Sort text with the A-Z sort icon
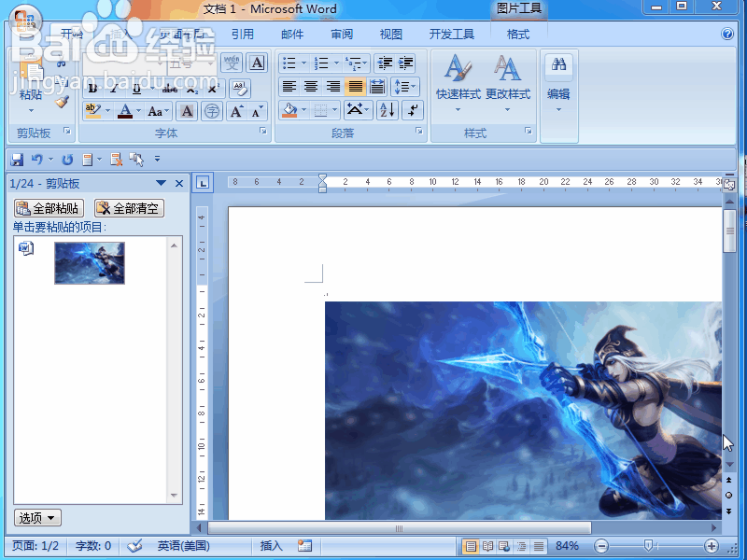 click(x=388, y=110)
